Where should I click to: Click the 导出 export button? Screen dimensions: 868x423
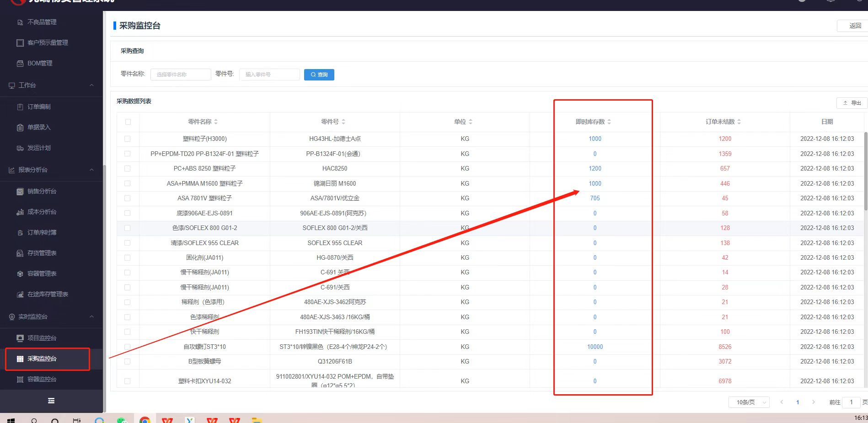852,103
